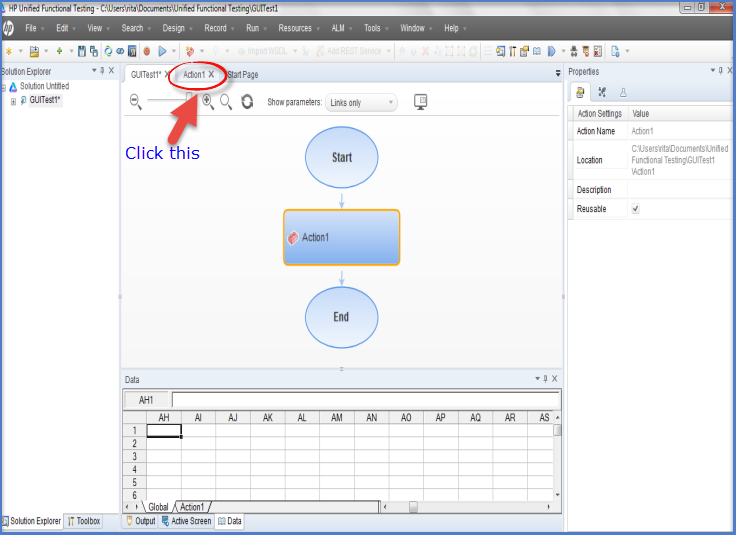Screen dimensions: 736x535
Task: Open the Data panel options arrow
Action: [x=537, y=378]
